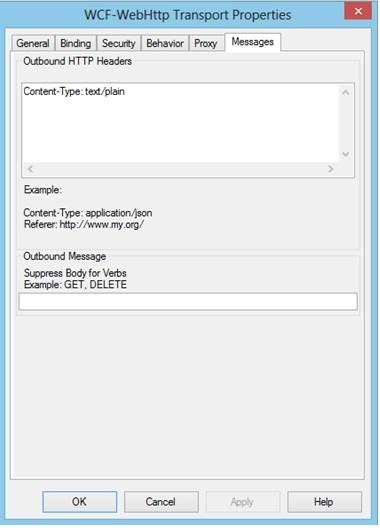This screenshot has height=528, width=380.
Task: Click inside the Outbound HTTP Headers text box
Action: coord(181,123)
